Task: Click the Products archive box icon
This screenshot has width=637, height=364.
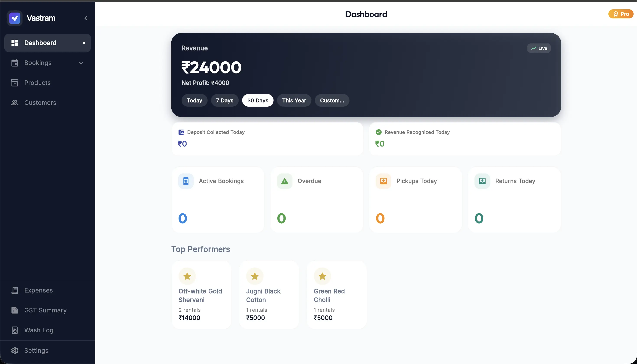Action: [x=15, y=83]
